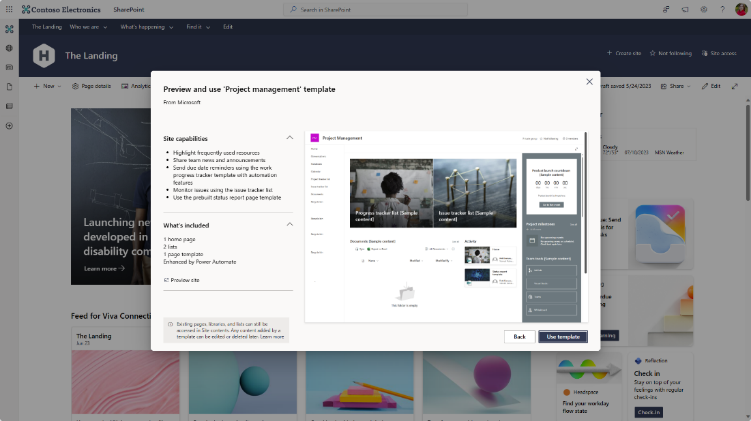Open the chat feedback icon in header

click(x=666, y=9)
